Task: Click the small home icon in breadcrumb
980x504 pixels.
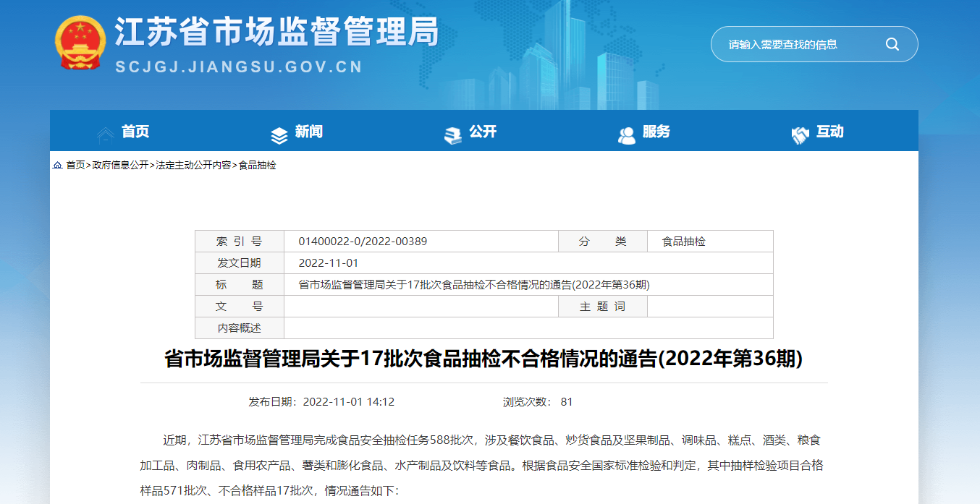Action: [x=57, y=166]
